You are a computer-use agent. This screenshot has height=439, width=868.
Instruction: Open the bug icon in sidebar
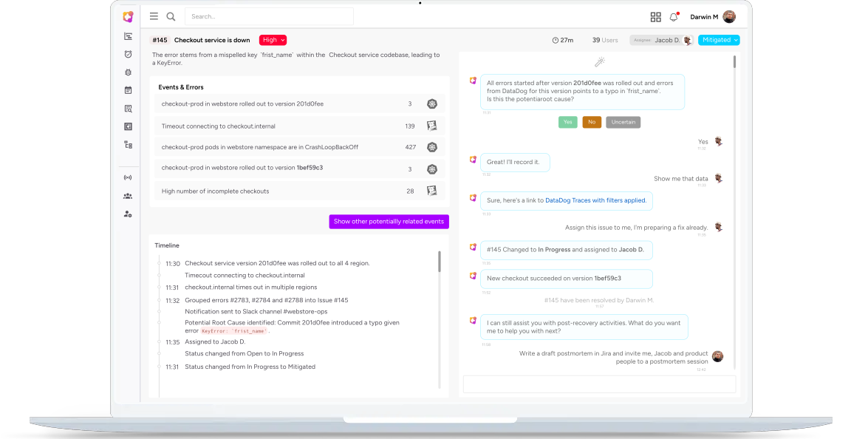pyautogui.click(x=128, y=72)
